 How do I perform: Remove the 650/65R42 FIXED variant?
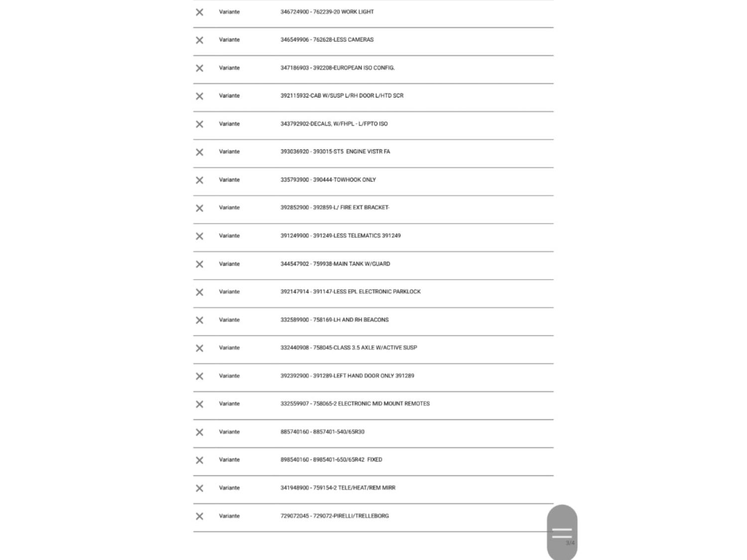[199, 460]
